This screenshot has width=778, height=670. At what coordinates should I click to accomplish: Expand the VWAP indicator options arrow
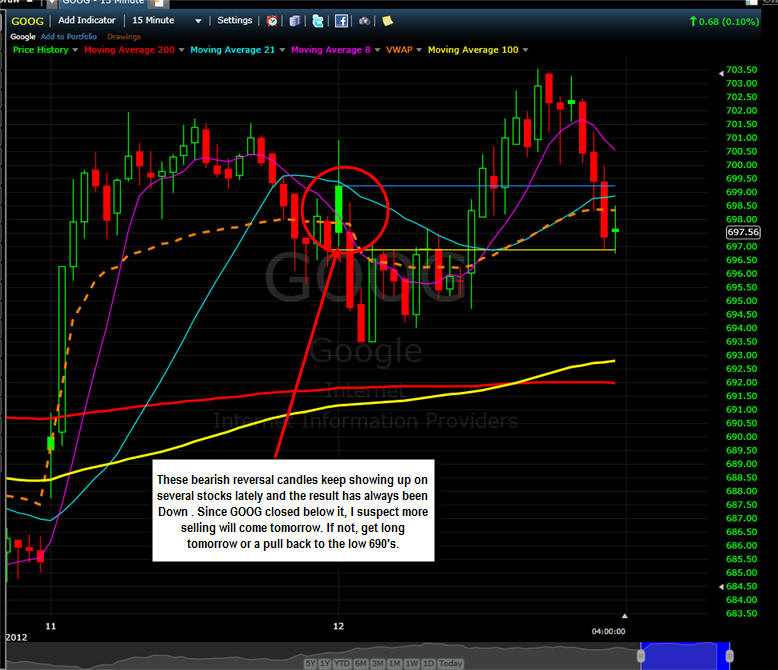[x=419, y=50]
